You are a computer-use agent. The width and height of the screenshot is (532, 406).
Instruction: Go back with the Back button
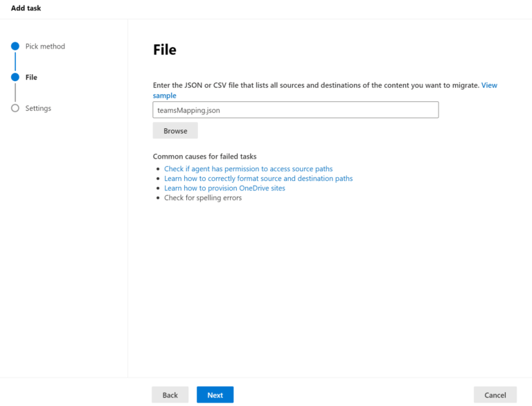[170, 395]
